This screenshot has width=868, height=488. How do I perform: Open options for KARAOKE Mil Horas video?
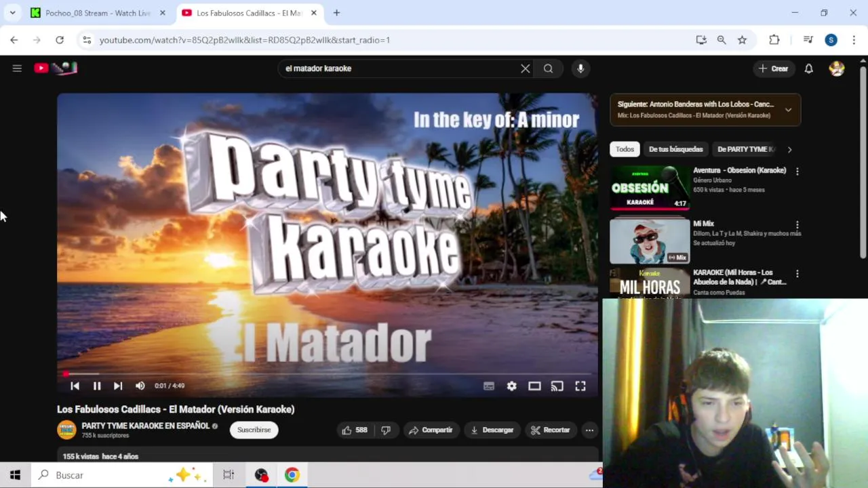coord(797,274)
